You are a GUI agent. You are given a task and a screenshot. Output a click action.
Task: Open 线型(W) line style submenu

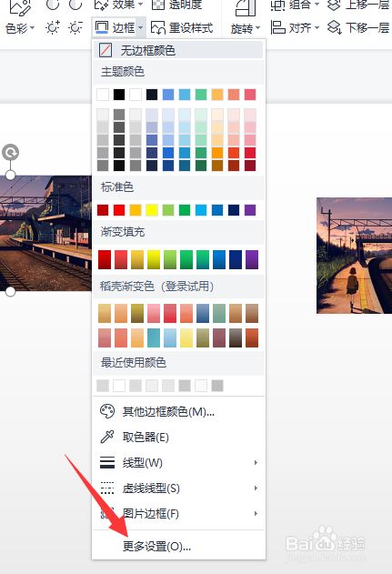(178, 463)
